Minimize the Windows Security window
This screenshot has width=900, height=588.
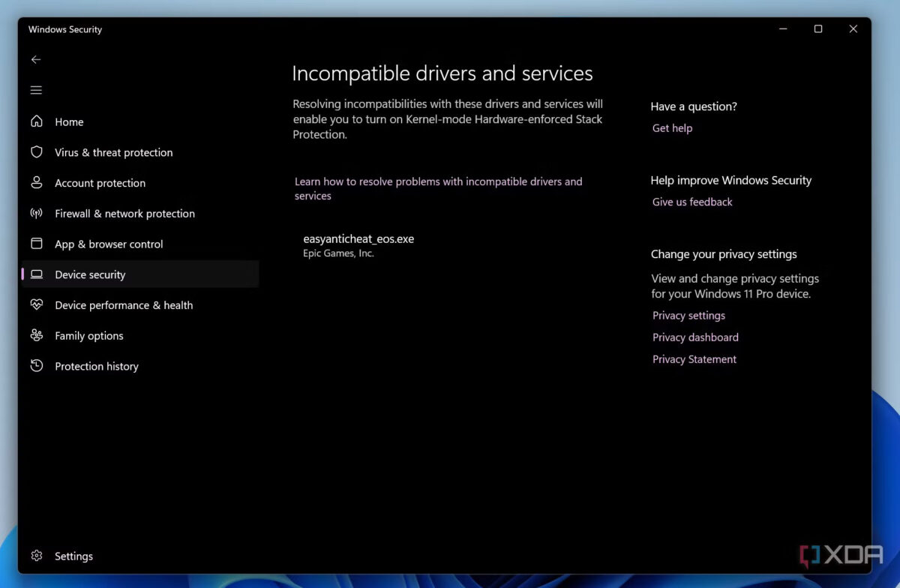click(x=783, y=29)
